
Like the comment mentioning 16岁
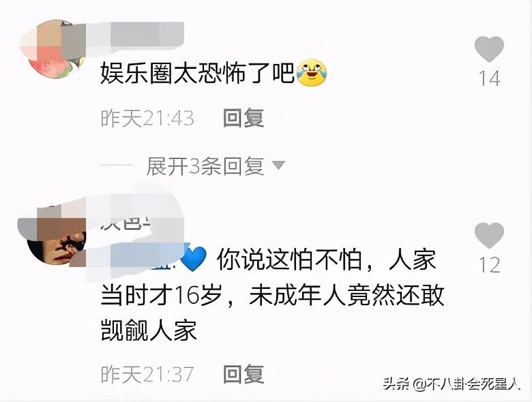(489, 236)
